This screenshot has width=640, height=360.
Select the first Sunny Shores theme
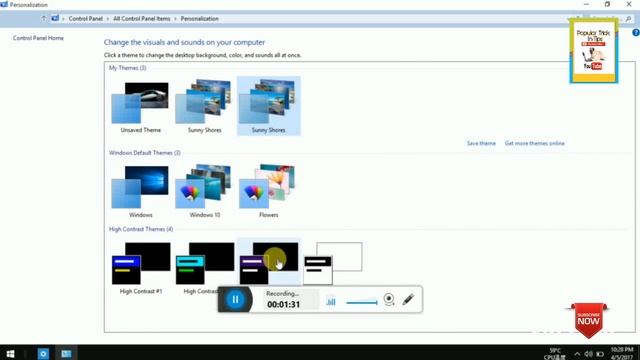(204, 107)
